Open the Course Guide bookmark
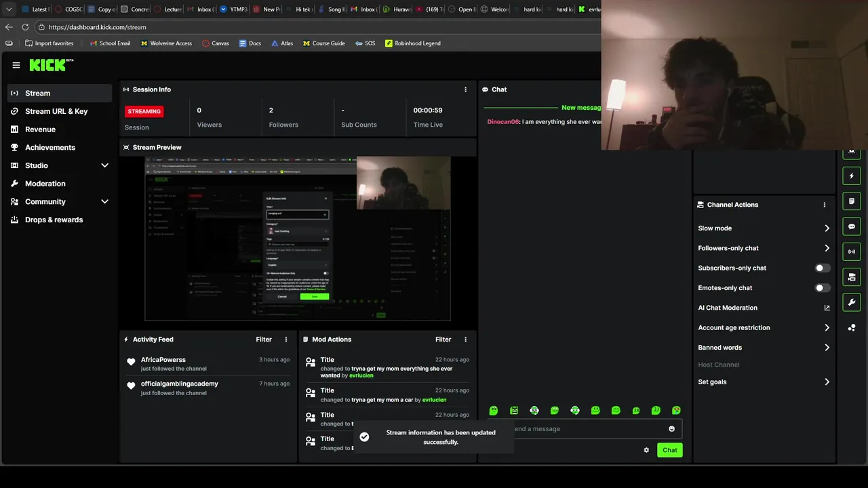The height and width of the screenshot is (488, 868). click(x=324, y=43)
